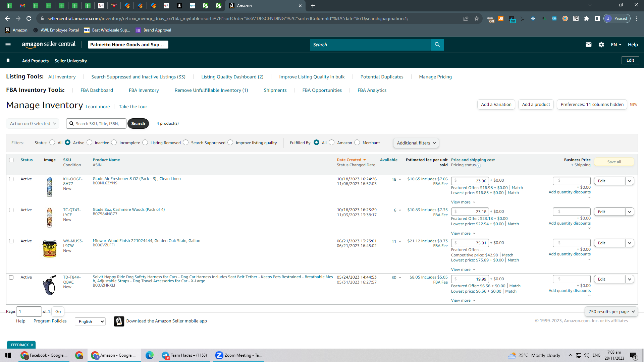Check the select-all checkbox in table header

click(x=11, y=160)
